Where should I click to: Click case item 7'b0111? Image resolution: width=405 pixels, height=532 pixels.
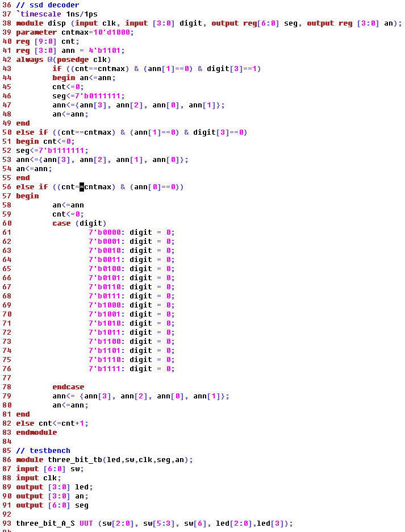click(x=131, y=296)
